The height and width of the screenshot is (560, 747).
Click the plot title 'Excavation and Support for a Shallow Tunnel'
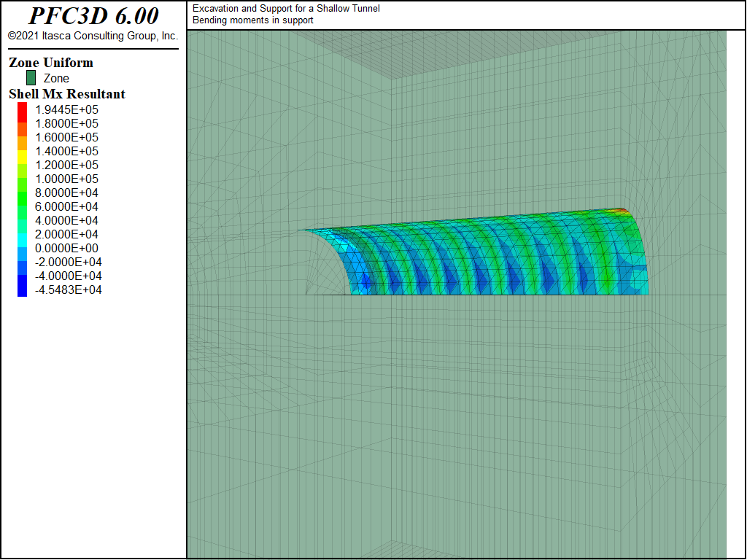(286, 9)
